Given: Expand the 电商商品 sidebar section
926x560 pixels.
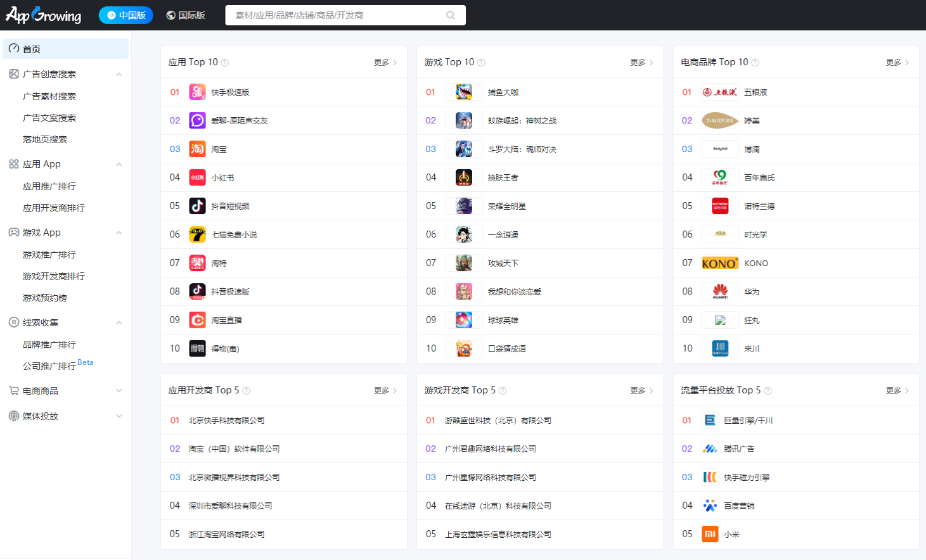Looking at the screenshot, I should tap(119, 391).
